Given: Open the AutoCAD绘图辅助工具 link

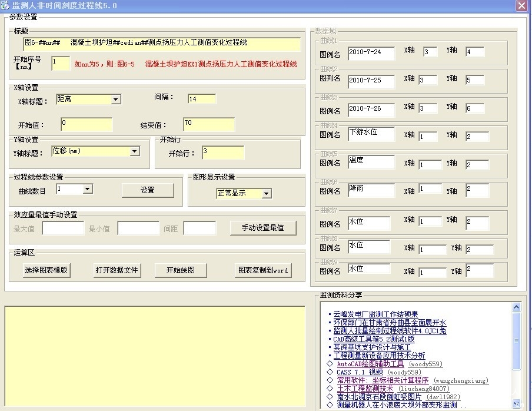Looking at the screenshot, I should pyautogui.click(x=370, y=364).
